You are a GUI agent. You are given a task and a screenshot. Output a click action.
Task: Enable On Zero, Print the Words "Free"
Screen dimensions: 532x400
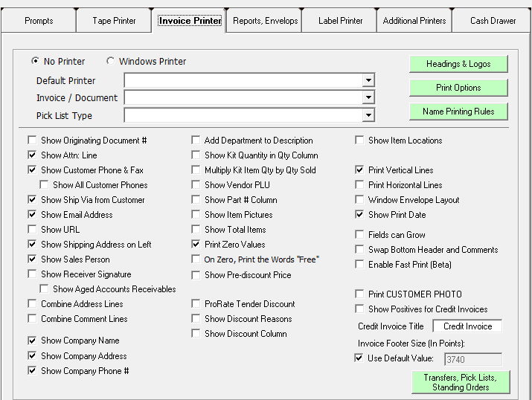pos(196,259)
